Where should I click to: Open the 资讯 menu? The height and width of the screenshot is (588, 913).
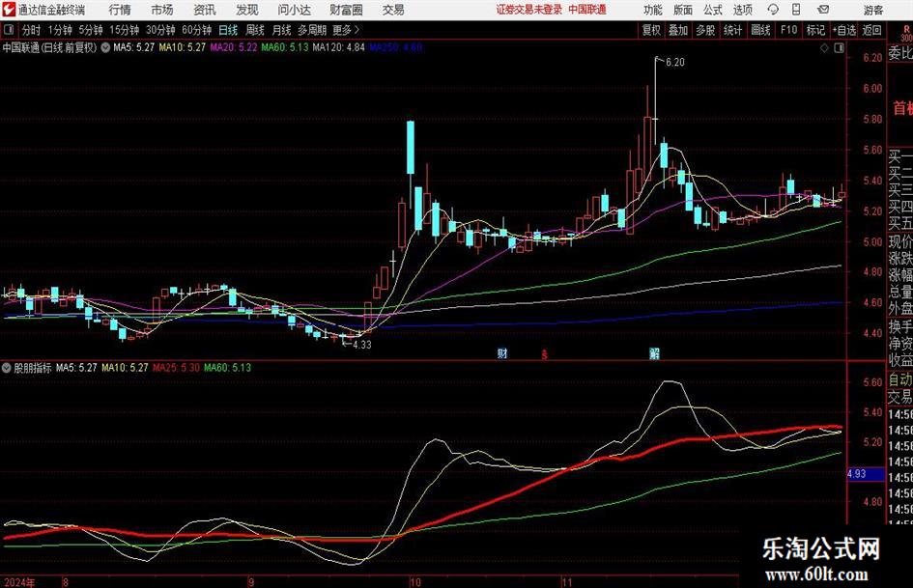tap(205, 10)
